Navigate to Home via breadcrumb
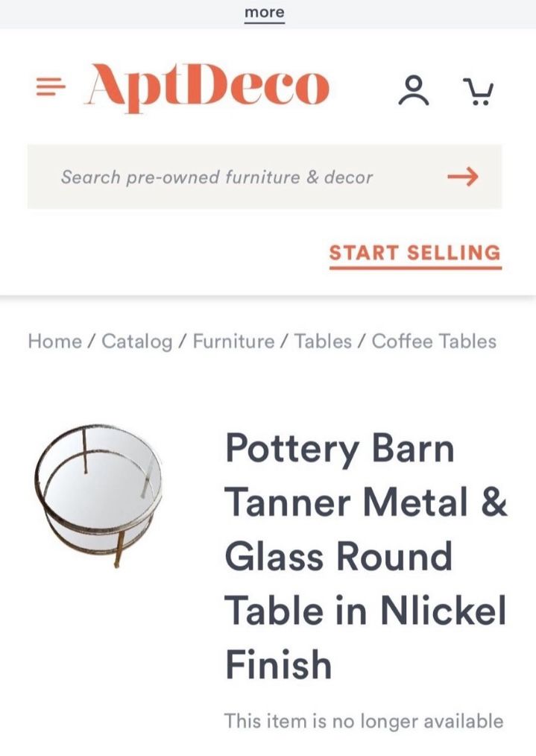This screenshot has width=536, height=756. point(56,341)
